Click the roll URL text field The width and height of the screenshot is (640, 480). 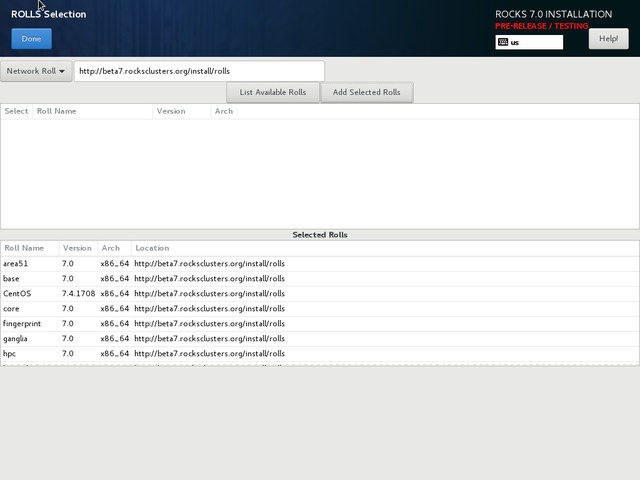point(199,71)
